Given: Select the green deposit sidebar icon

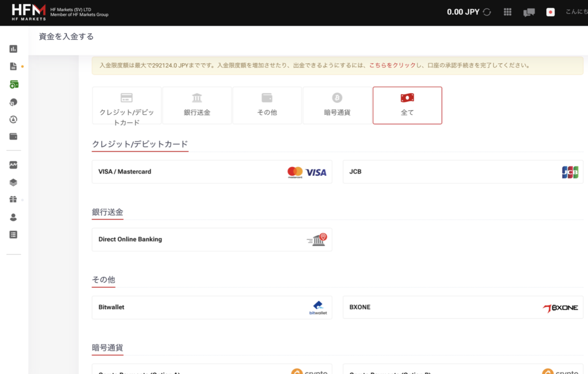Looking at the screenshot, I should [14, 84].
